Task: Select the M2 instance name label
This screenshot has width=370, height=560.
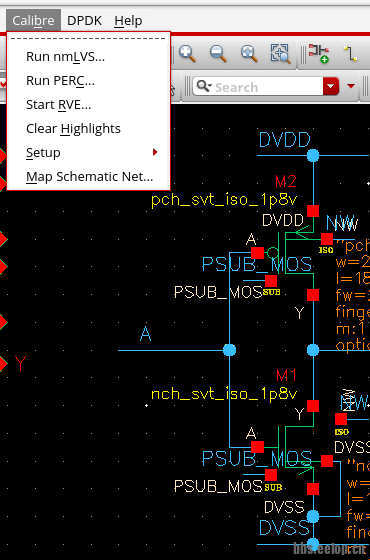Action: tap(286, 181)
